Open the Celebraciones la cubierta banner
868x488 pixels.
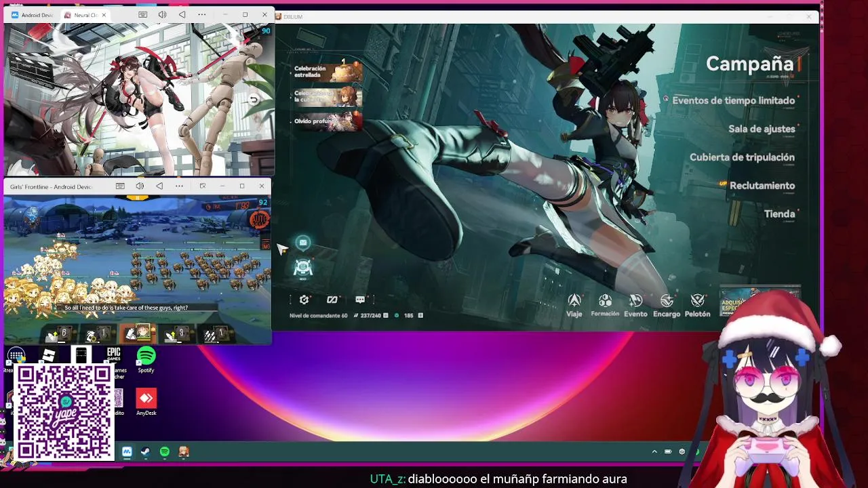(x=327, y=96)
